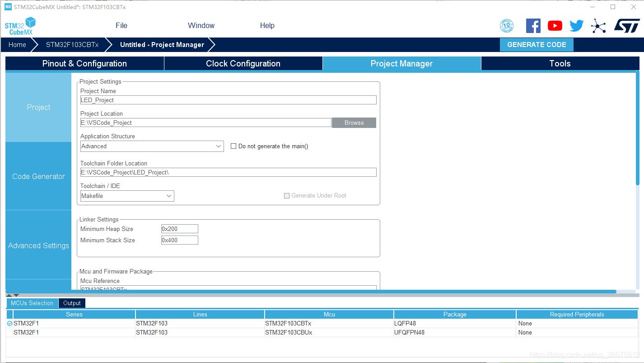The image size is (644, 363).
Task: Click the Toolchain Folder Location field
Action: [228, 172]
